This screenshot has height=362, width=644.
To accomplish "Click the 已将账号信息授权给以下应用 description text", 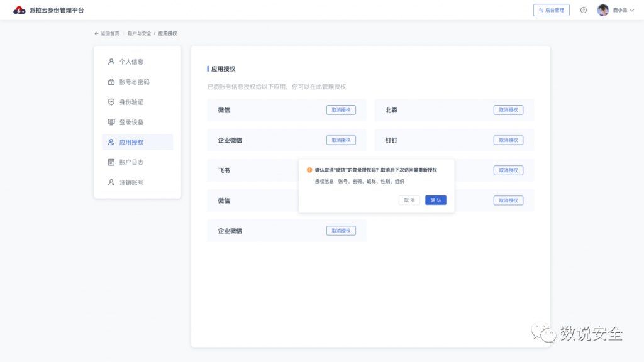I will (277, 87).
